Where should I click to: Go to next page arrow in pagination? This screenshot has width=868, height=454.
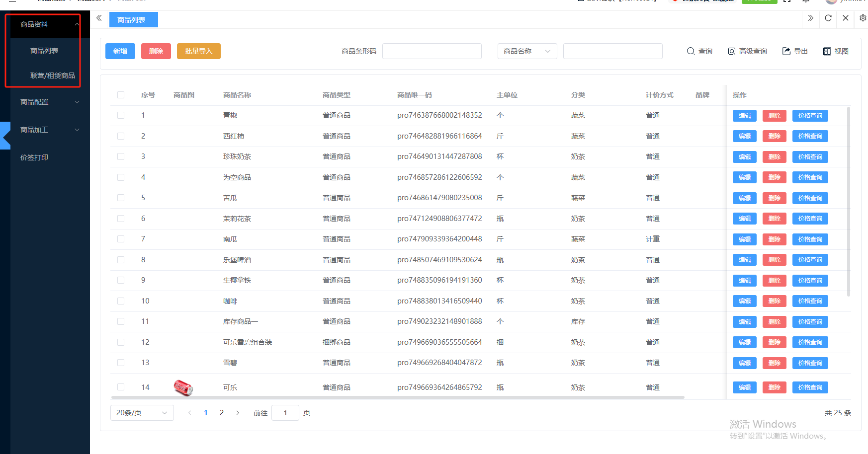(x=238, y=413)
